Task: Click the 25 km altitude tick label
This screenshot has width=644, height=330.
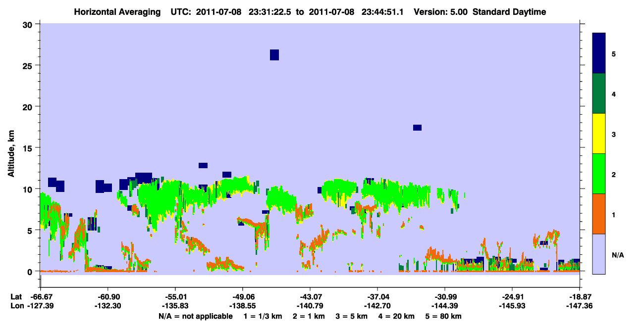Action: (x=28, y=65)
